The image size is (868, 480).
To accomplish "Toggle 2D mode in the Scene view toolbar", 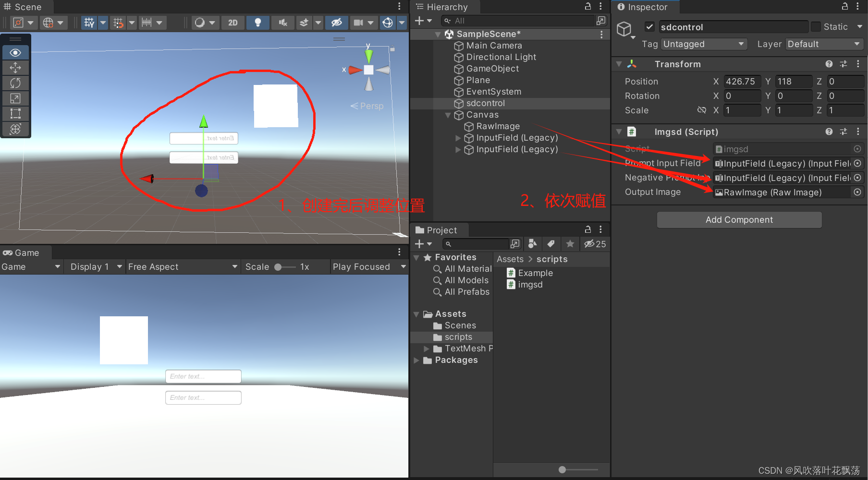I will tap(232, 22).
